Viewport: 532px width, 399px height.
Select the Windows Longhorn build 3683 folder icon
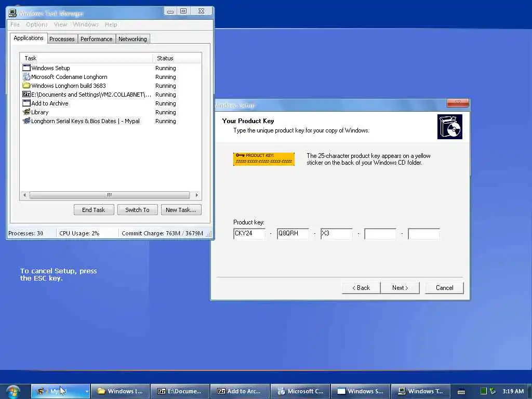point(26,86)
